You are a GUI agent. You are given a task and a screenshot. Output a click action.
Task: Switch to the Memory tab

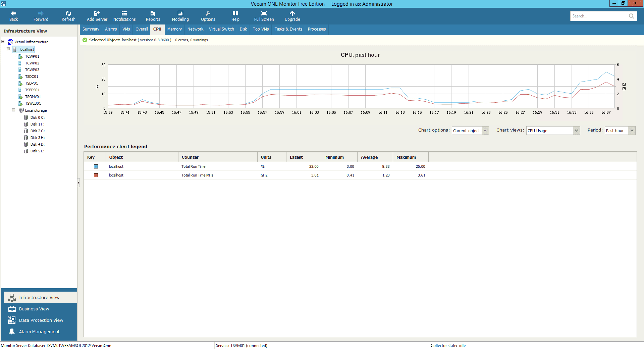(x=174, y=29)
